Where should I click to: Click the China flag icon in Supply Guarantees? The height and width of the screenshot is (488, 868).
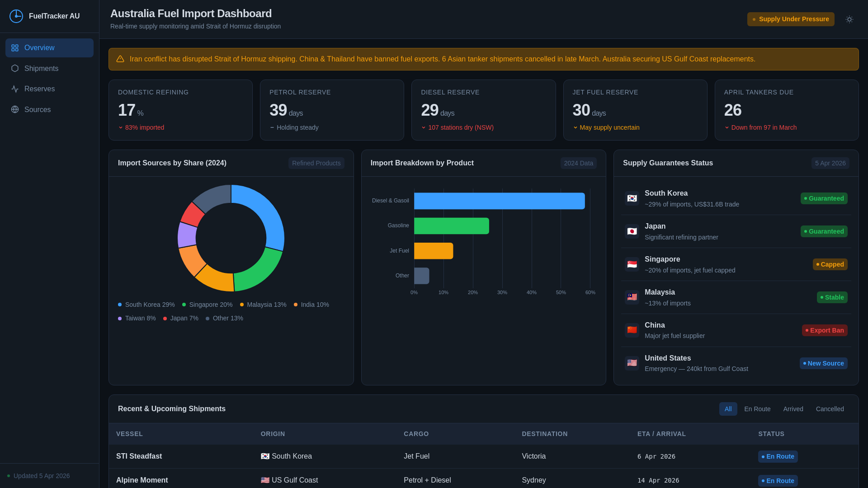pyautogui.click(x=632, y=330)
